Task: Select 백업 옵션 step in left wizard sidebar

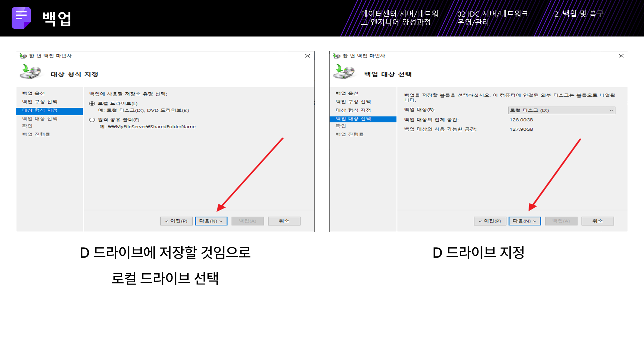Action: click(34, 94)
